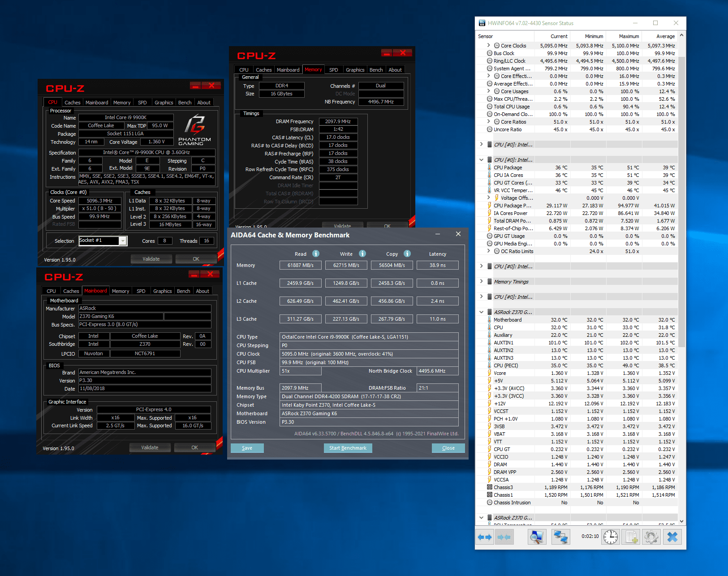Start HWiNFO logging with spreadsheet plus icon

(632, 537)
